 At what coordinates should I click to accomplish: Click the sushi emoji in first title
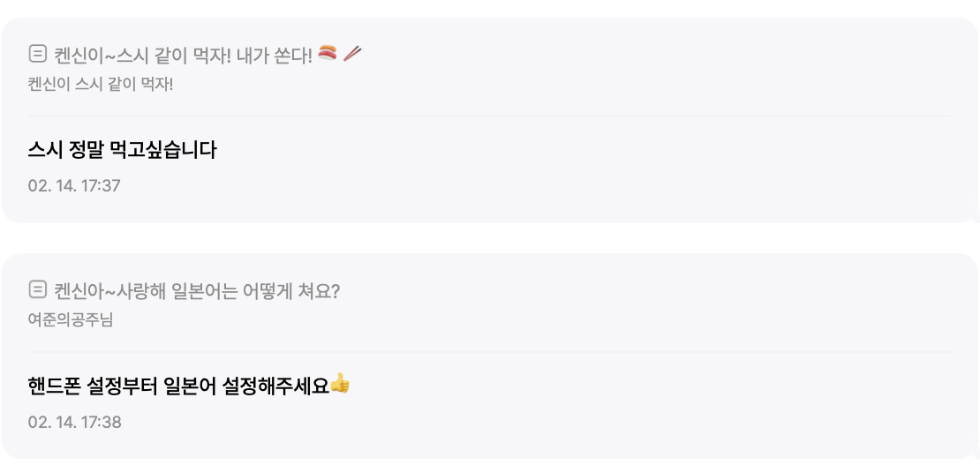pos(328,54)
